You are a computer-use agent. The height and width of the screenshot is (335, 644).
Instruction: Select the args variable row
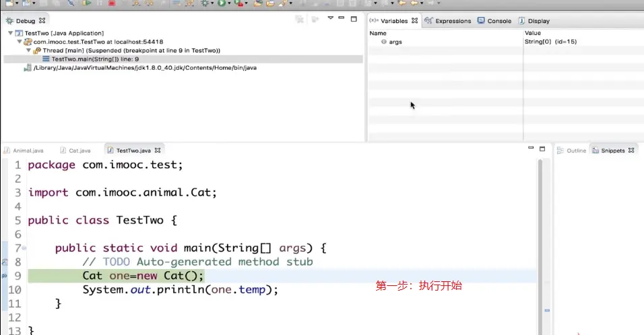(x=506, y=42)
